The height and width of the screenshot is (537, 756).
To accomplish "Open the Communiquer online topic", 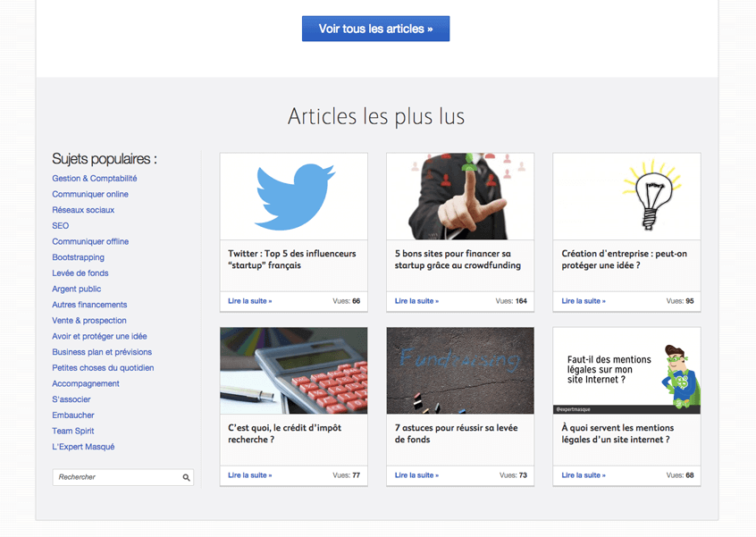I will (x=90, y=194).
